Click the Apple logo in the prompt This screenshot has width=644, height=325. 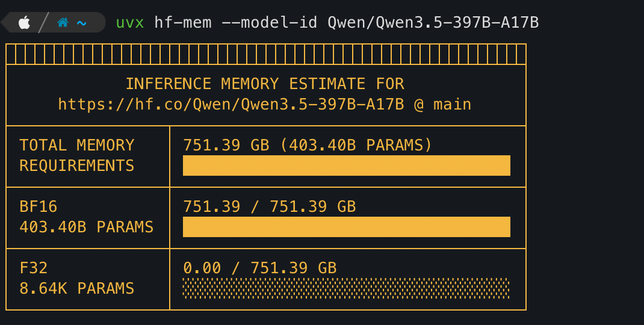[x=24, y=23]
